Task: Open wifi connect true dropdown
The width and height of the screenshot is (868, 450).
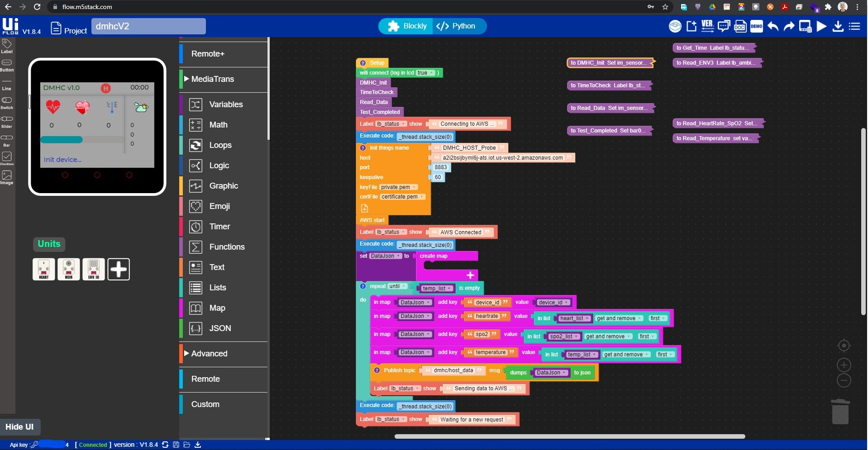Action: pyautogui.click(x=425, y=73)
